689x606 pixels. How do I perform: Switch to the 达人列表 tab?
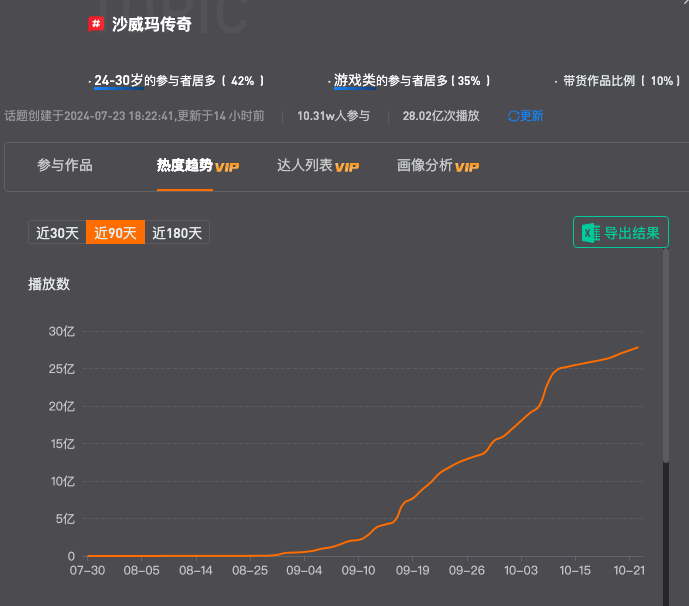(x=318, y=166)
